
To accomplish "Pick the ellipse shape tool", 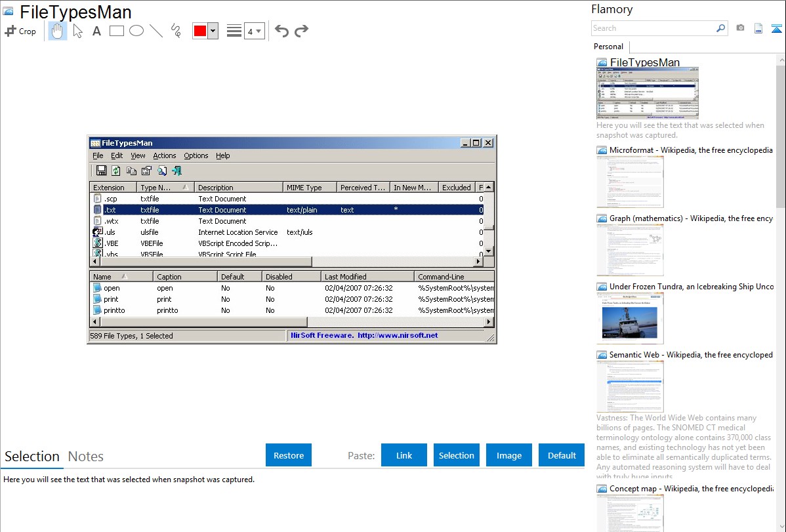I will point(136,31).
